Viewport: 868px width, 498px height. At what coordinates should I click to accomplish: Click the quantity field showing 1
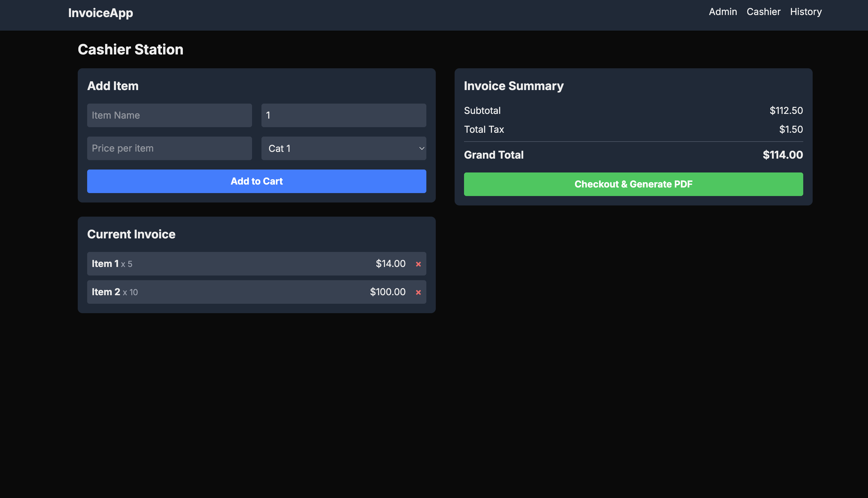[x=343, y=115]
